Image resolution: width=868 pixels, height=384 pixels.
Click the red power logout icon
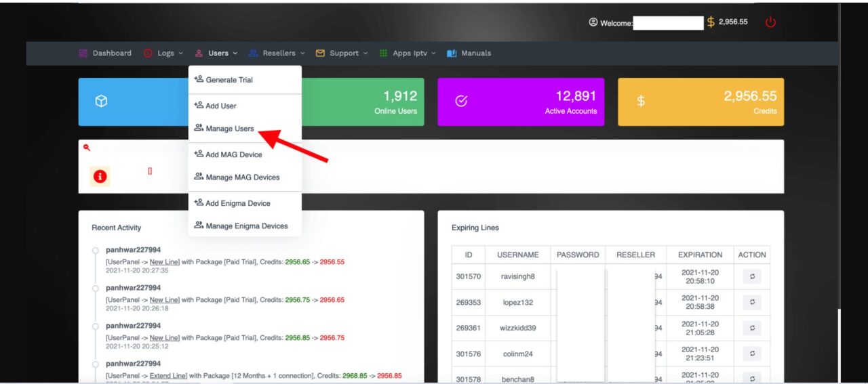click(x=770, y=22)
